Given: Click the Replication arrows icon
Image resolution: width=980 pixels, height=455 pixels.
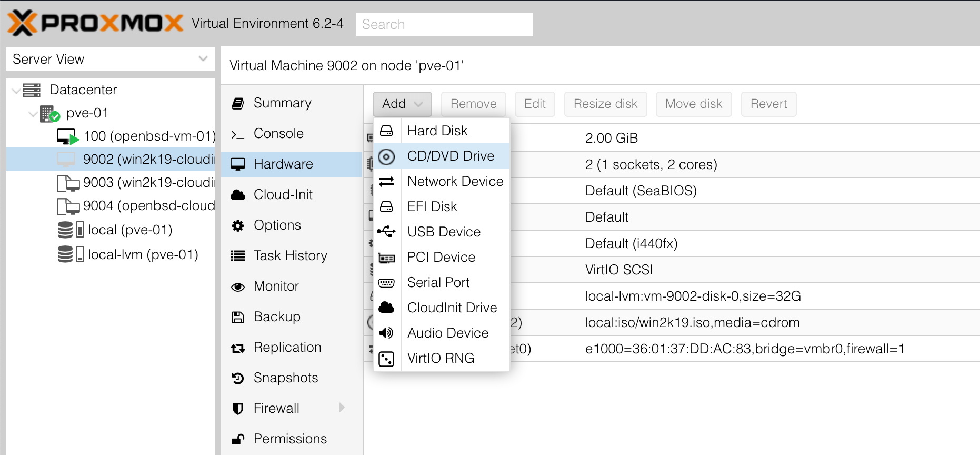Looking at the screenshot, I should click(238, 348).
